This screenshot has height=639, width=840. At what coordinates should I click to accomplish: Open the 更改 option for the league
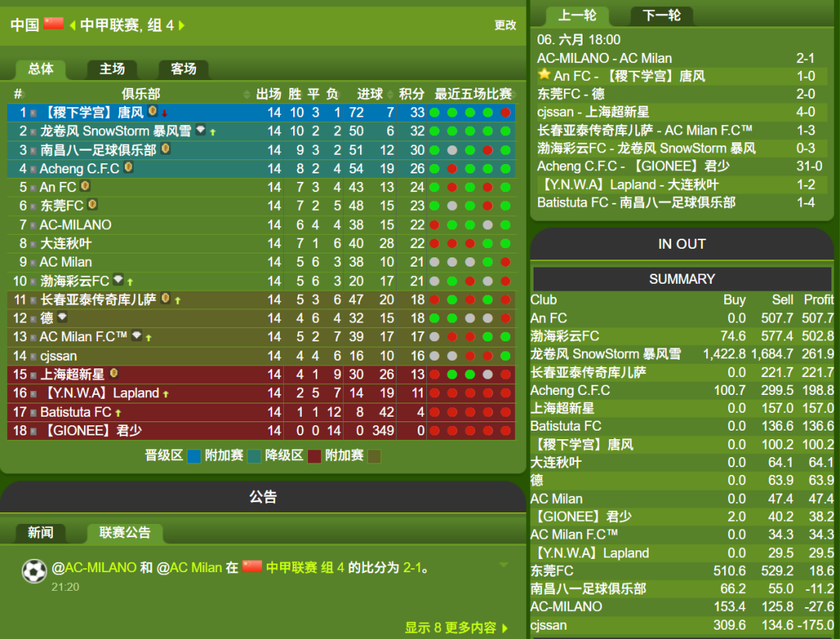pyautogui.click(x=506, y=25)
